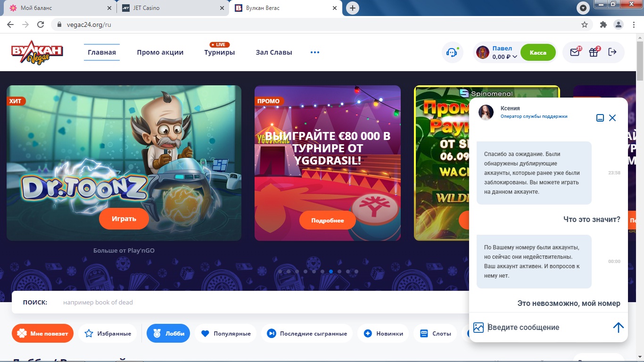Minimize the support chat window icon
This screenshot has height=362, width=644.
[x=600, y=118]
